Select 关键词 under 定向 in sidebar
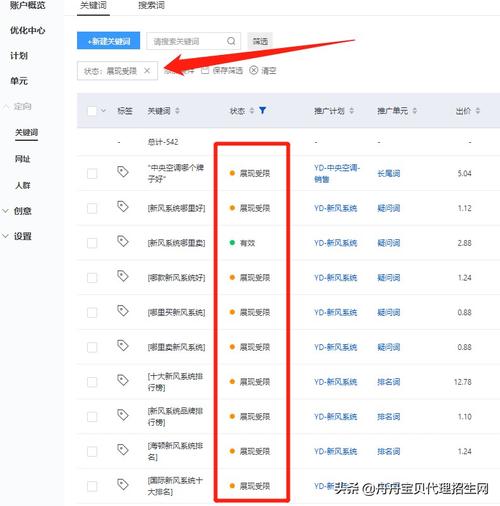500x506 pixels. tap(26, 132)
